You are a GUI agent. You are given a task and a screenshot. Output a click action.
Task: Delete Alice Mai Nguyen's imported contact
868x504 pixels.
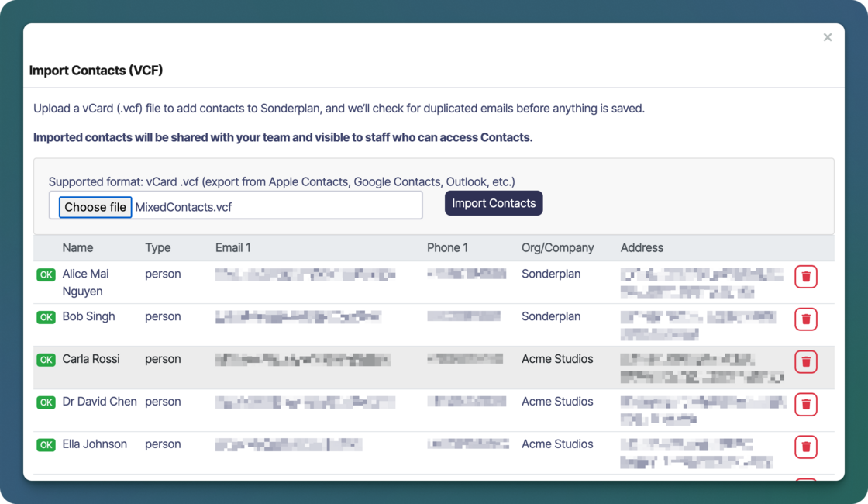pos(805,276)
